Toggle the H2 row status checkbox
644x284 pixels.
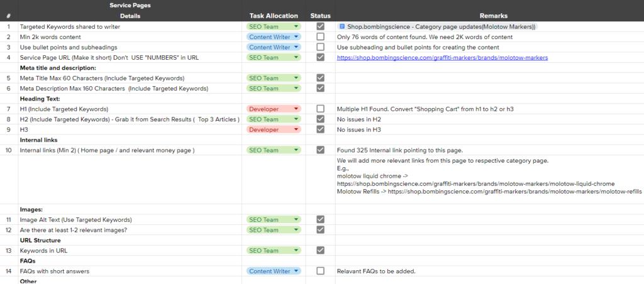point(320,119)
